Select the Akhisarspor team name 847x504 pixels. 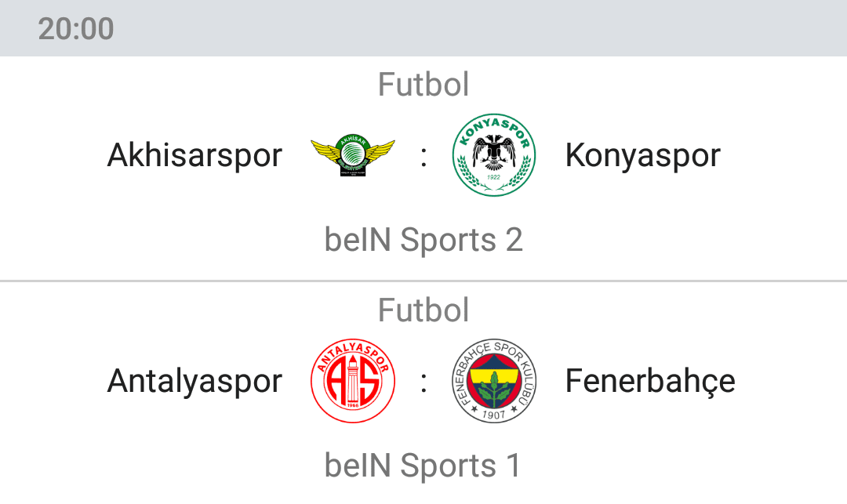[x=194, y=155]
